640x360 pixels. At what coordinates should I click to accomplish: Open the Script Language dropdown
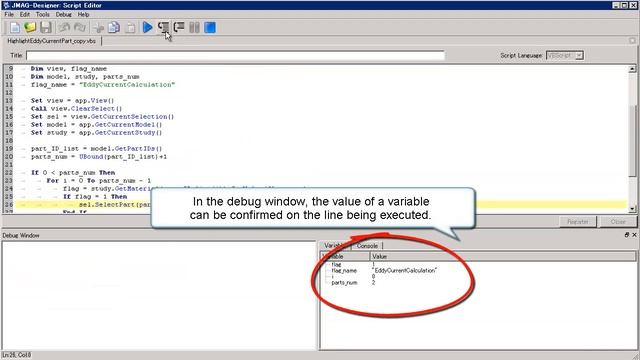(x=565, y=55)
